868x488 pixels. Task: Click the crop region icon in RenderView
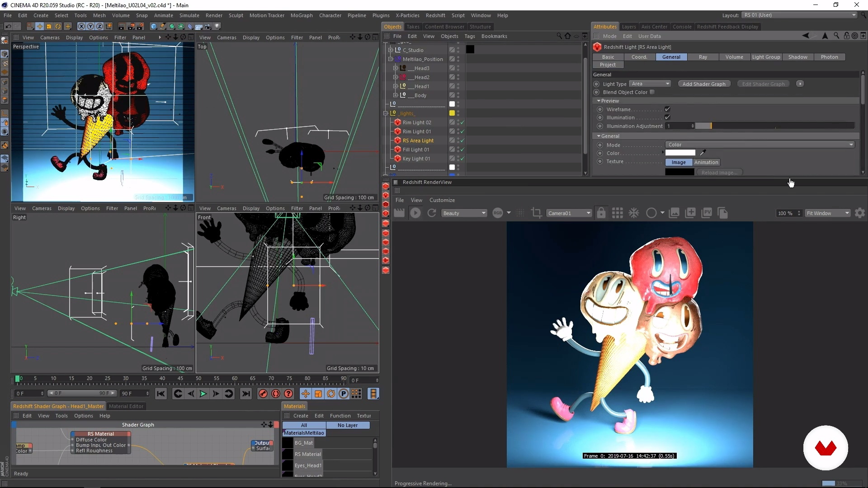(x=537, y=213)
